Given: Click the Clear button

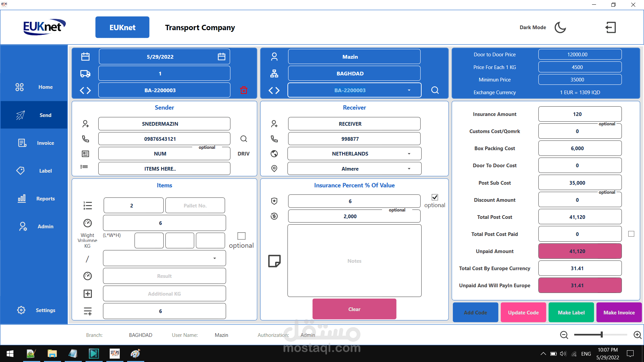Looking at the screenshot, I should point(354,309).
